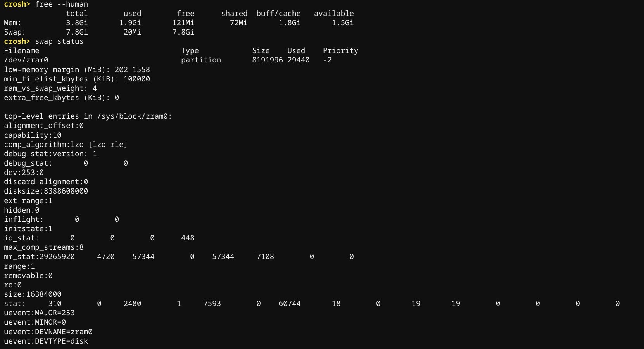
Task: Click the 'initstate:1' line
Action: pyautogui.click(x=28, y=229)
